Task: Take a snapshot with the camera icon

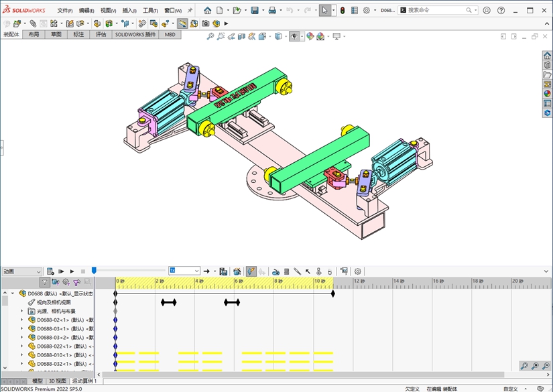Action: (x=206, y=23)
